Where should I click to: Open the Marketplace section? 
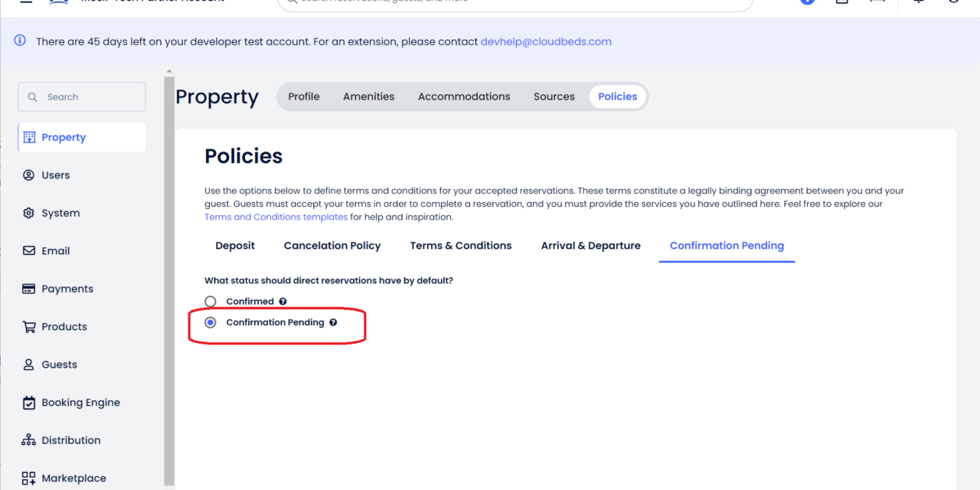click(72, 478)
